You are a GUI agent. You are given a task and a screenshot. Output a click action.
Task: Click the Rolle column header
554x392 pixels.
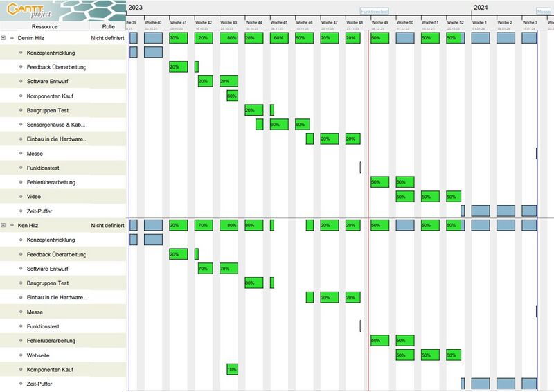pyautogui.click(x=108, y=26)
